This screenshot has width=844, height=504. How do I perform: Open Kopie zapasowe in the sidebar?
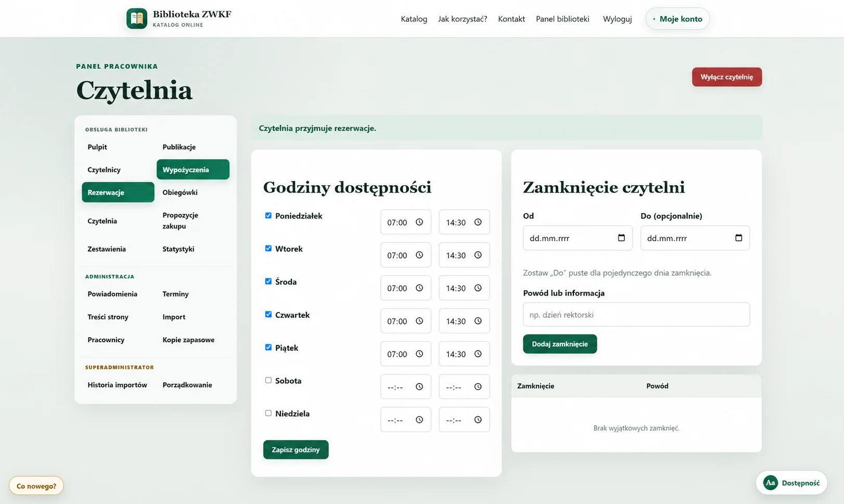(x=188, y=340)
